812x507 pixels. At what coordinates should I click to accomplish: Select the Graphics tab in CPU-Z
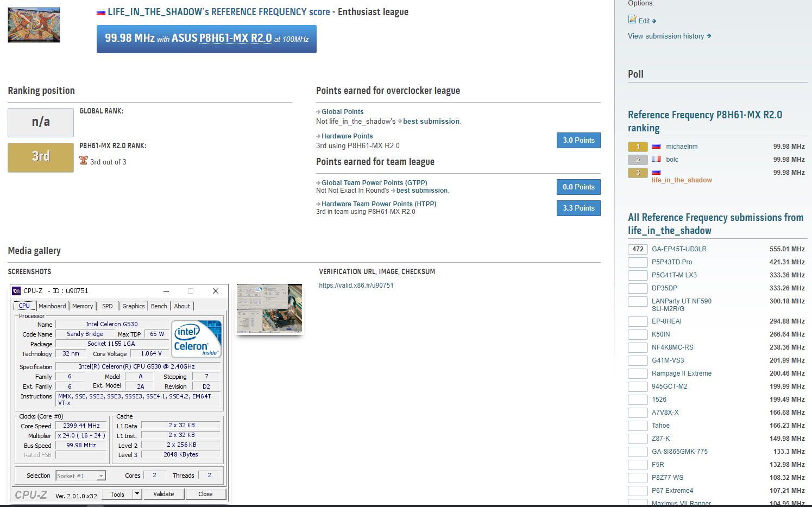tap(134, 306)
